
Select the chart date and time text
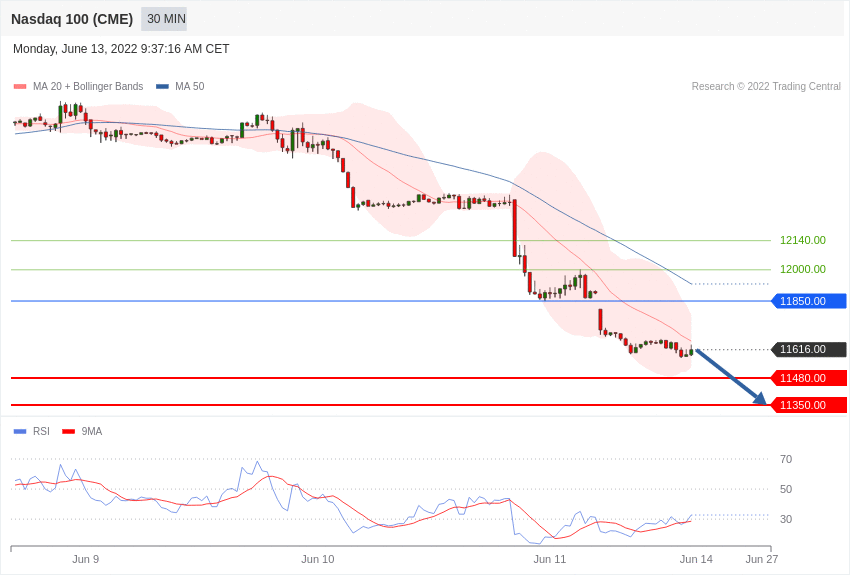(x=121, y=49)
